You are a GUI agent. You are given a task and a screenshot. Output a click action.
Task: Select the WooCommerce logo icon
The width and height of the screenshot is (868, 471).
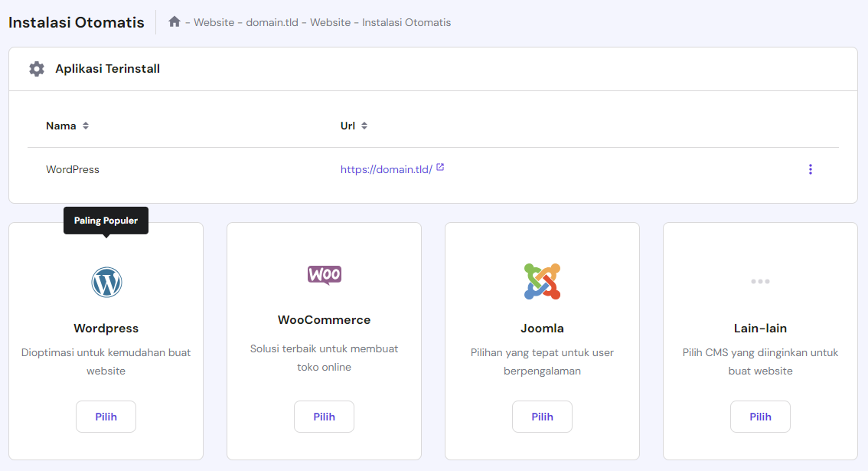point(324,276)
